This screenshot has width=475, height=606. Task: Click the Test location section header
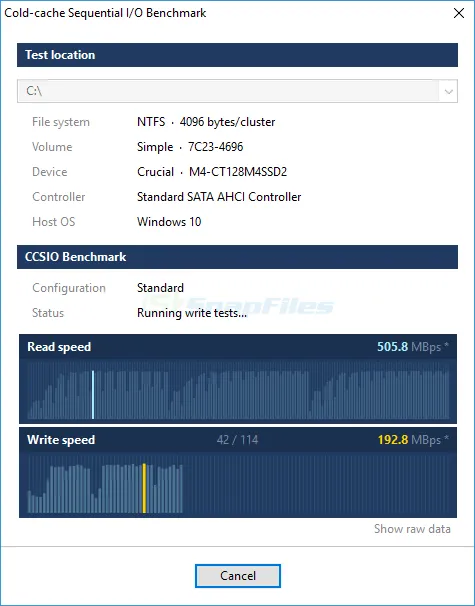[x=237, y=55]
